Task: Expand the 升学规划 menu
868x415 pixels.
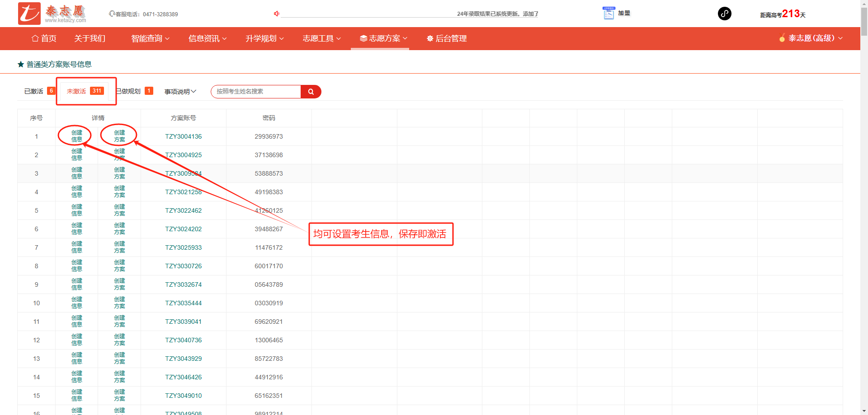Action: point(264,38)
